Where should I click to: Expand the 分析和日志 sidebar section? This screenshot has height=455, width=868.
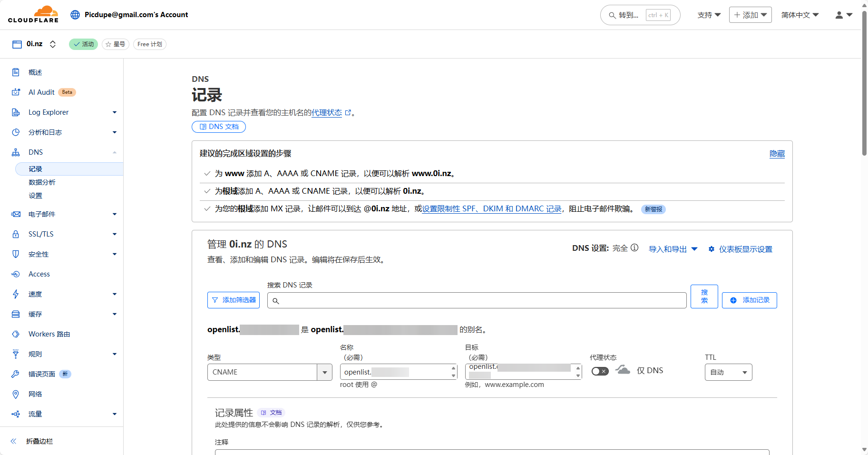[x=115, y=132]
